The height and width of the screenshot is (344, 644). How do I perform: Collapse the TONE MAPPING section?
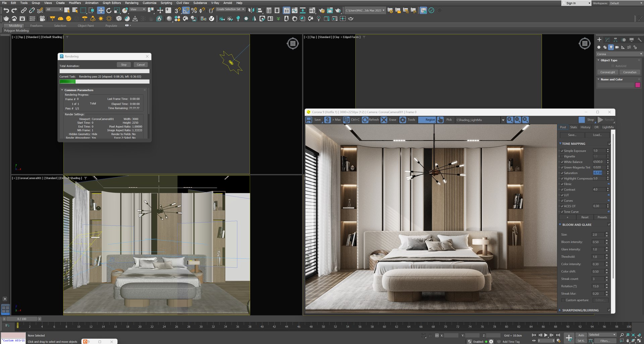tap(560, 144)
